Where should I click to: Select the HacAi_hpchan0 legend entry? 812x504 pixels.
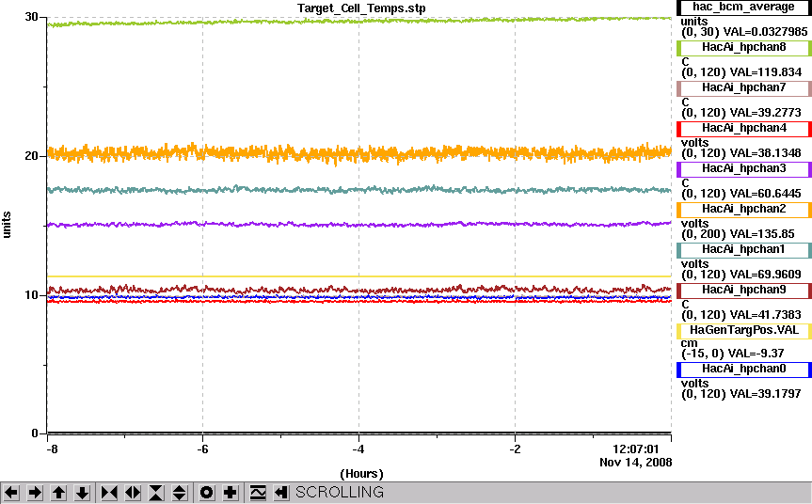[743, 369]
